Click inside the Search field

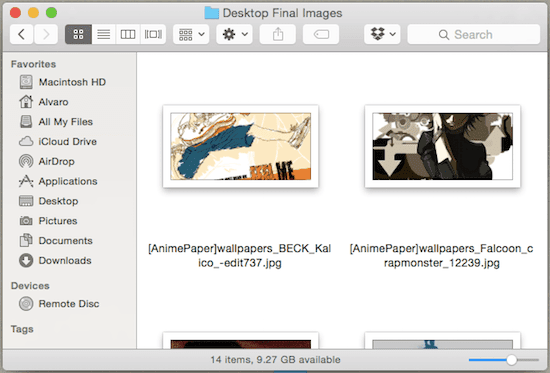tap(474, 34)
